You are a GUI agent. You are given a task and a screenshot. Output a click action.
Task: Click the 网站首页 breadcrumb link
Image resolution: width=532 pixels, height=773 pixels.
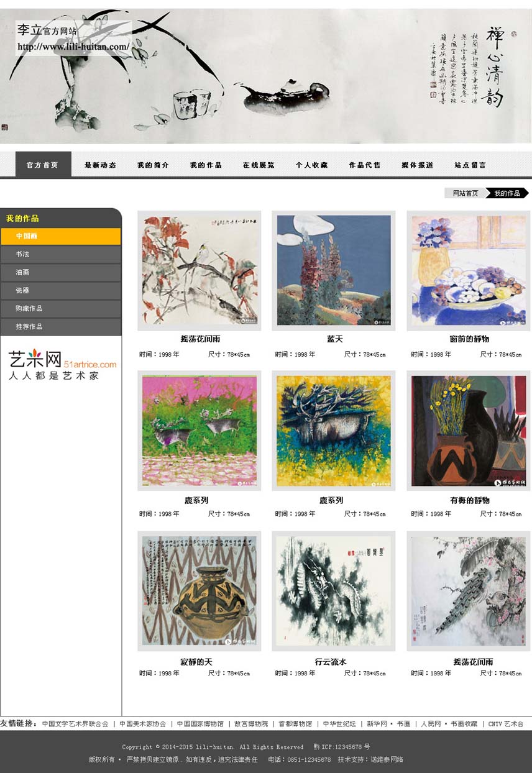[465, 193]
